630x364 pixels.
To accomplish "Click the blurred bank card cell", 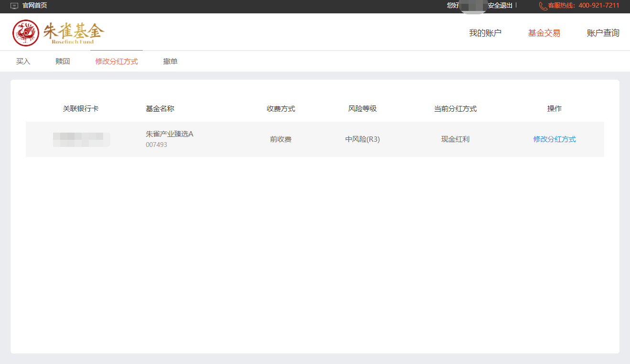I will pos(81,139).
